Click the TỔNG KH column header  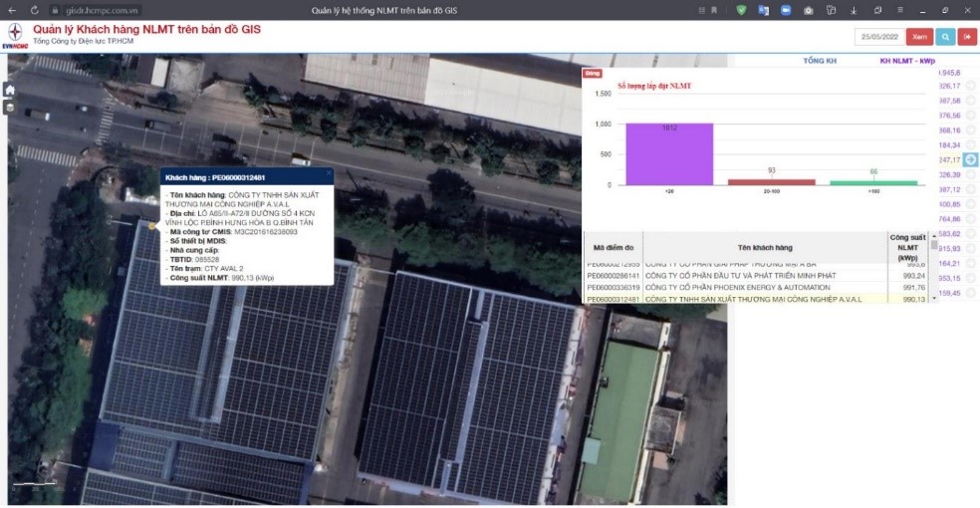820,61
